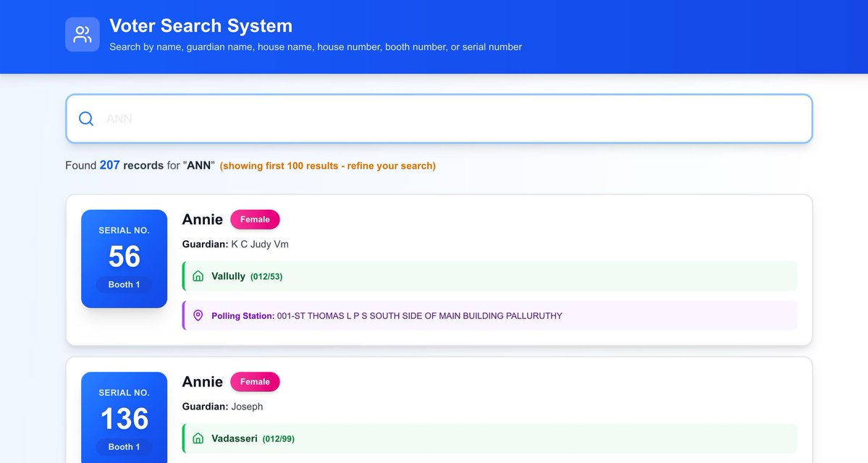Image resolution: width=868 pixels, height=463 pixels.
Task: Click the Booth 1 badge under serial 136
Action: (123, 446)
